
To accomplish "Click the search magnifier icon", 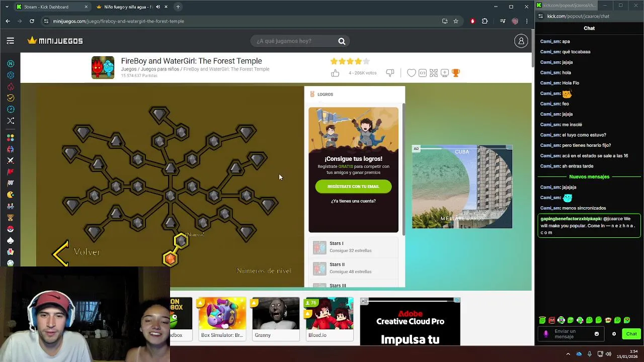I will pos(342,41).
